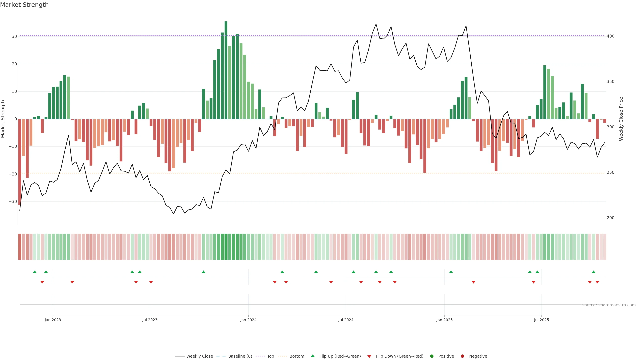Click the rightmost red flip-down triangle marker

597,282
